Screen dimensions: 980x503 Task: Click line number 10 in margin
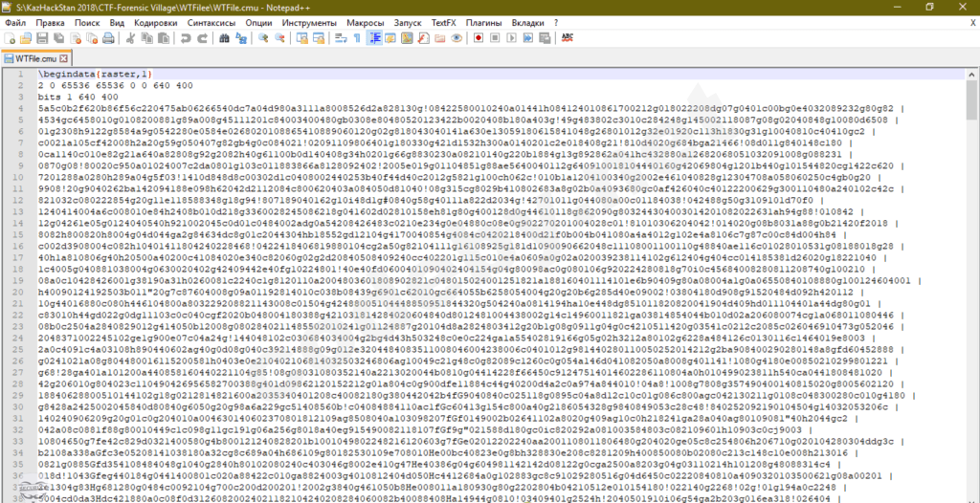[19, 178]
